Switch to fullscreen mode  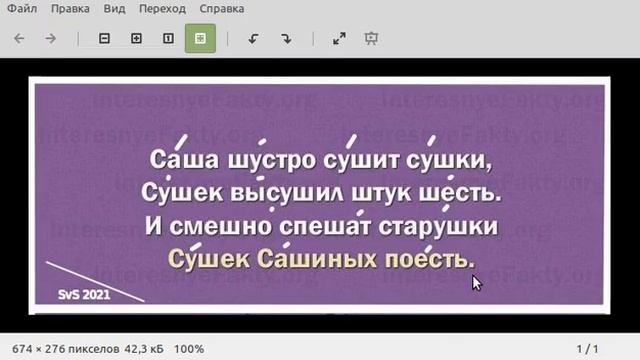pyautogui.click(x=339, y=39)
